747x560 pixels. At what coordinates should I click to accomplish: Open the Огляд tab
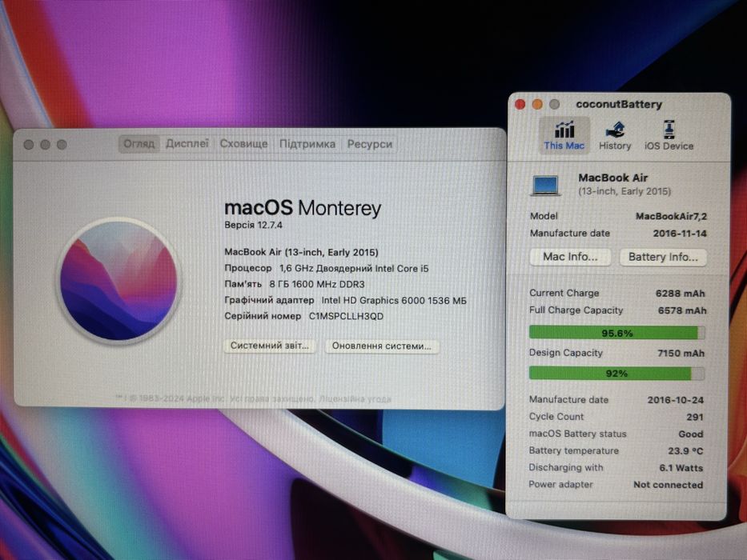(x=139, y=144)
